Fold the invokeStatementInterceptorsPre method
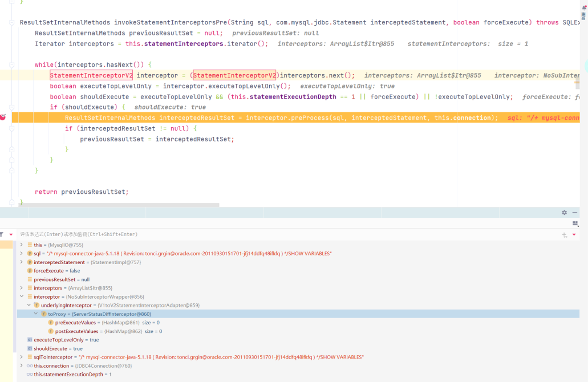 tap(12, 23)
